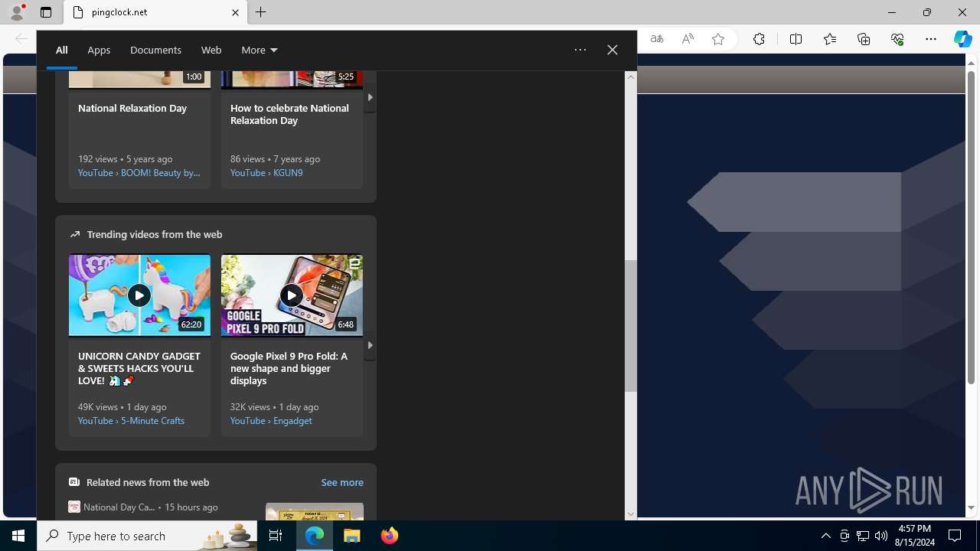Play the Google Pixel 9 Pro Fold video
Viewport: 980px width, 551px height.
(292, 295)
